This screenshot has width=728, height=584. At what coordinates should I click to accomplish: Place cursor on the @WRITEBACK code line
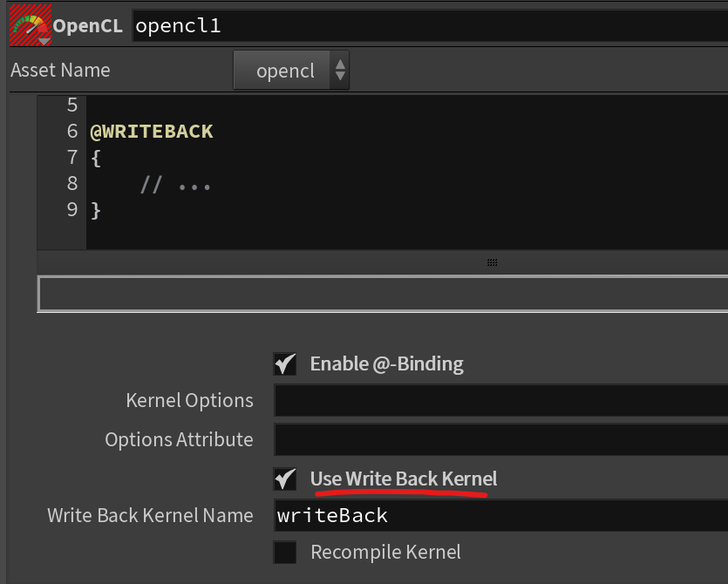[x=152, y=132]
